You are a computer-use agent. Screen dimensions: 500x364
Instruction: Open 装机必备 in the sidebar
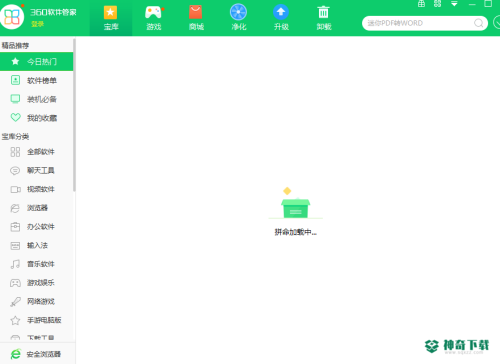[x=36, y=99]
